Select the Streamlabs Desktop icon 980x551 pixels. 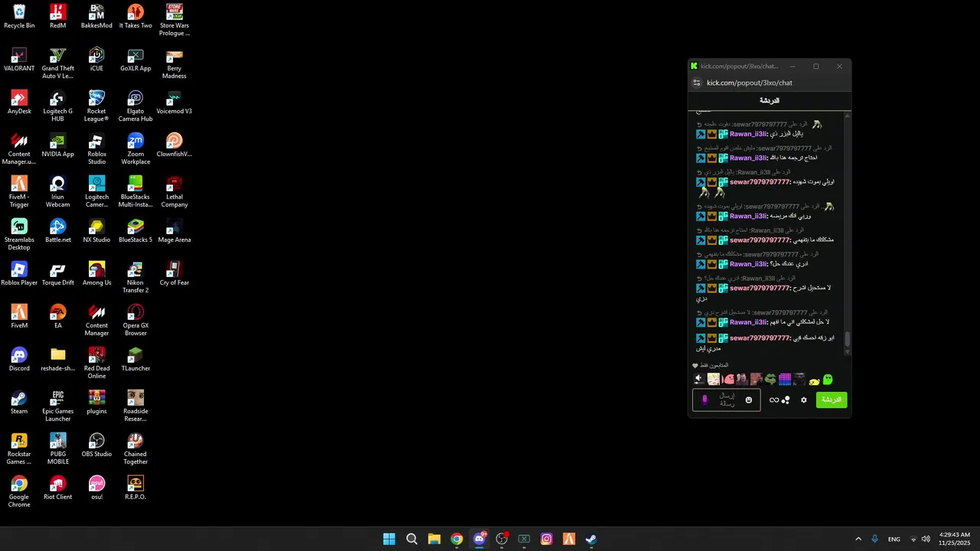point(19,235)
